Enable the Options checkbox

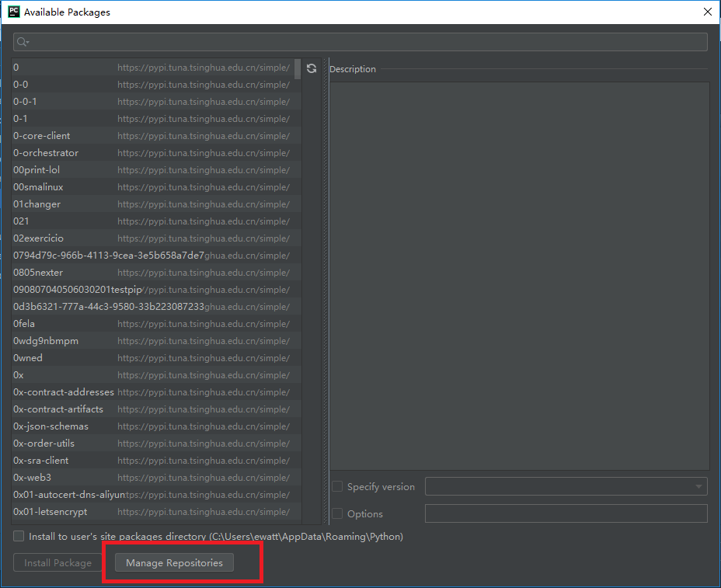click(x=337, y=513)
